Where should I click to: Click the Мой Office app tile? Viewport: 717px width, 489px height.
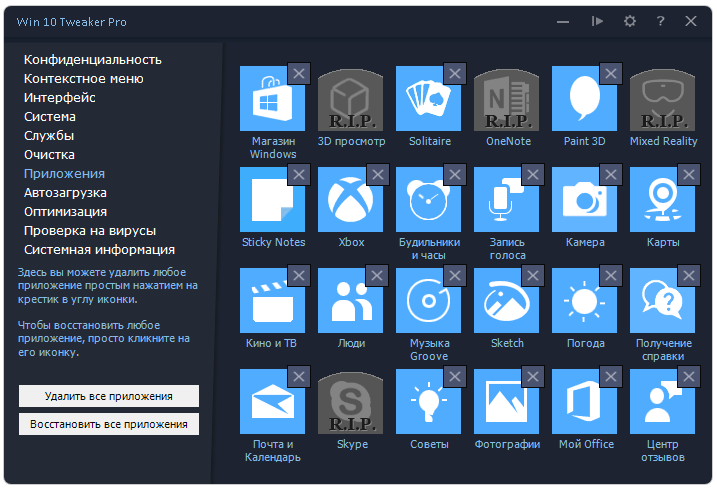pyautogui.click(x=583, y=403)
